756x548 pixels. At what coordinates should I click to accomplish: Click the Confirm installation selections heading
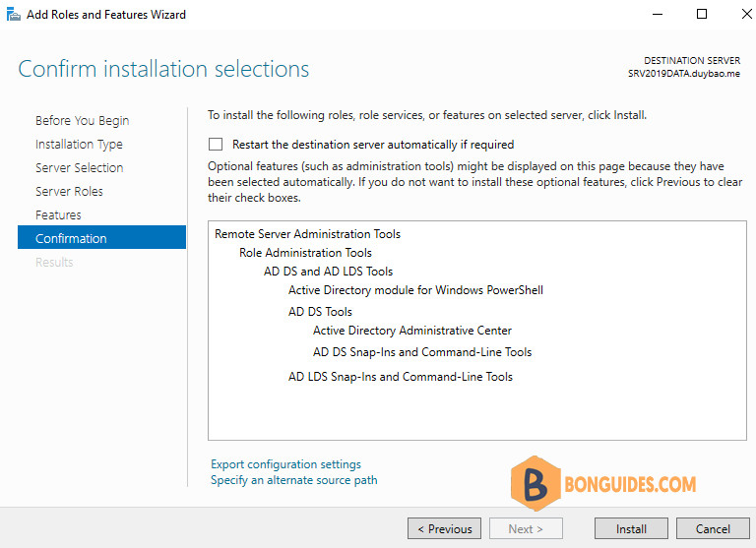tap(163, 69)
